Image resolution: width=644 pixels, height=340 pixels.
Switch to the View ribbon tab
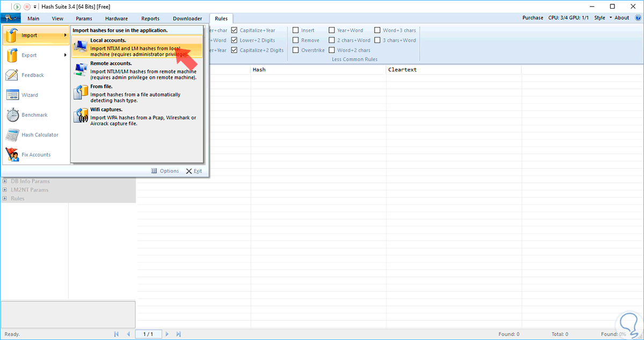[57, 18]
